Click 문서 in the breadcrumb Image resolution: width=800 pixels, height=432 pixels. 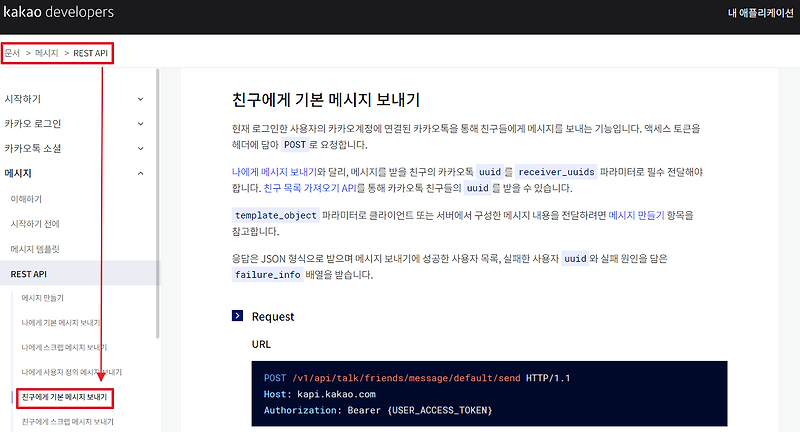(x=12, y=53)
